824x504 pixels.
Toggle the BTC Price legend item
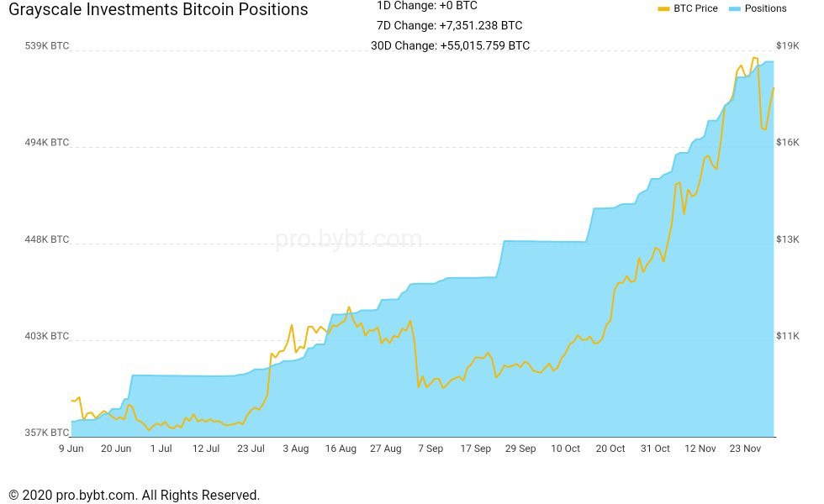(695, 8)
